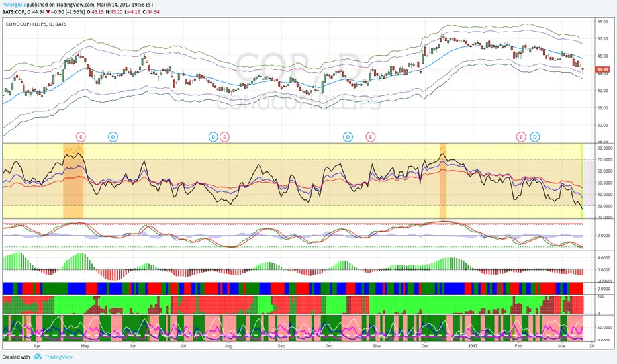
Task: Click the 'Jun' time axis label
Action: [x=133, y=346]
